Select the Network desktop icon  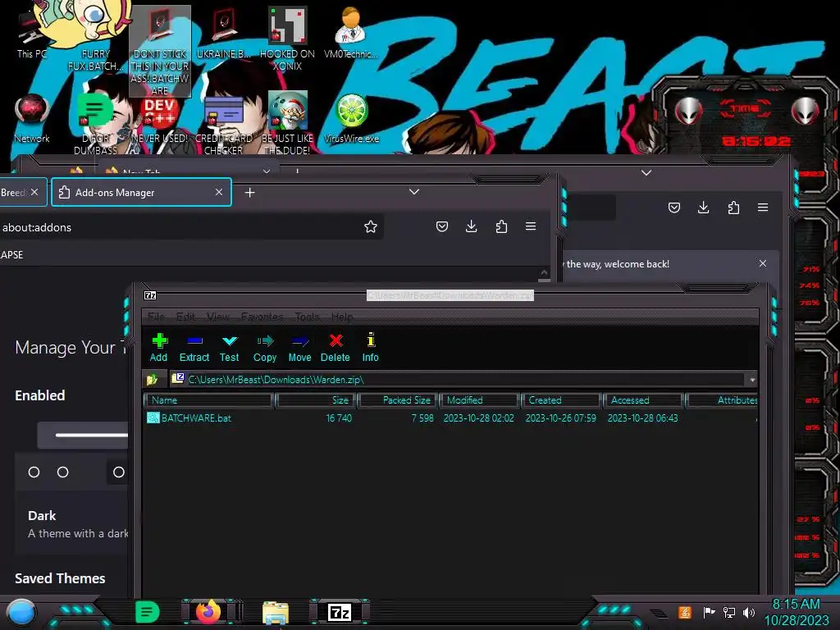point(32,120)
